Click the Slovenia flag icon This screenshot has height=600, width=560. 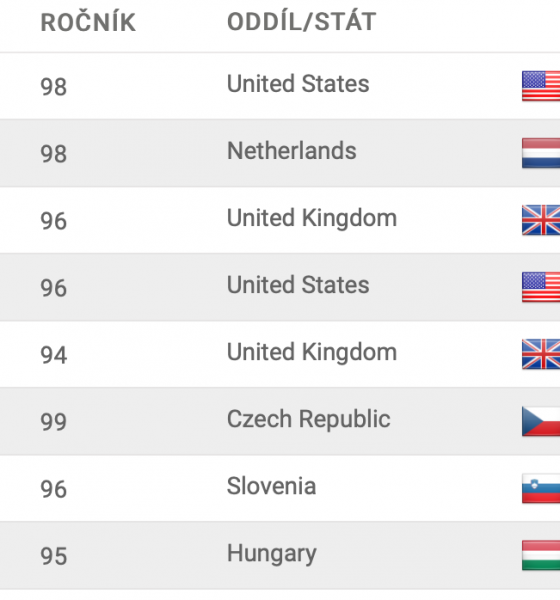coord(541,488)
